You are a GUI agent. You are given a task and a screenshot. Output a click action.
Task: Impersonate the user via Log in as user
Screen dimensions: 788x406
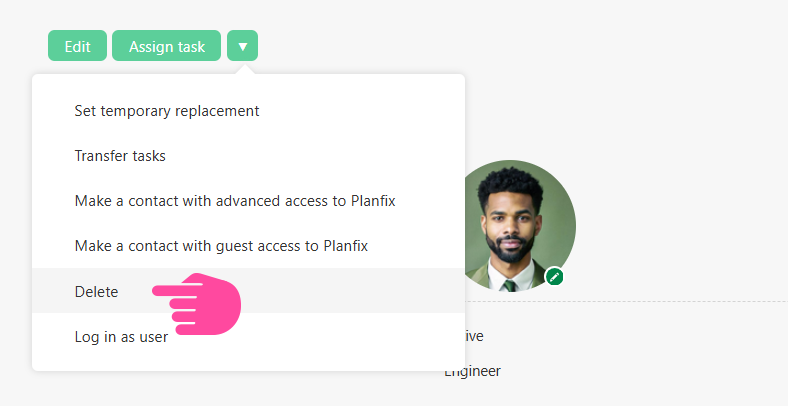pos(121,337)
